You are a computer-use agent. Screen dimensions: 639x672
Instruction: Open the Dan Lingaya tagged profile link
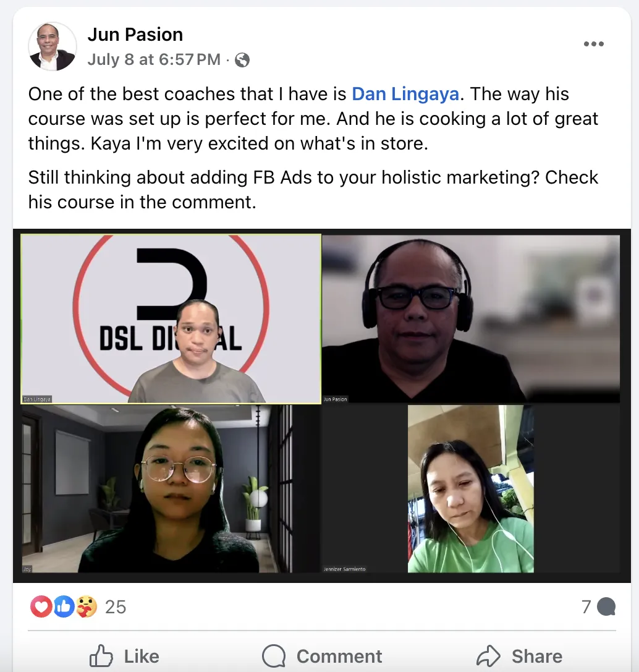405,94
